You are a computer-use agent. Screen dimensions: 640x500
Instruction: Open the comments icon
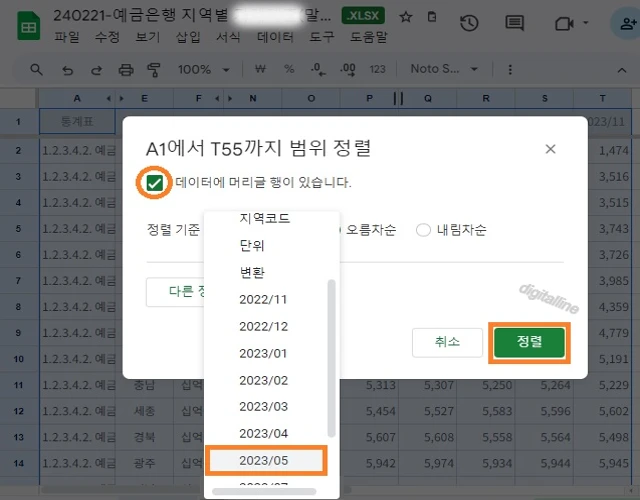pyautogui.click(x=514, y=23)
